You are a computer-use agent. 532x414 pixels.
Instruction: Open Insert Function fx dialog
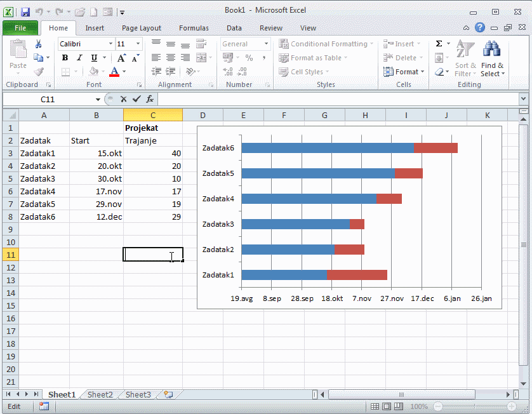point(150,99)
